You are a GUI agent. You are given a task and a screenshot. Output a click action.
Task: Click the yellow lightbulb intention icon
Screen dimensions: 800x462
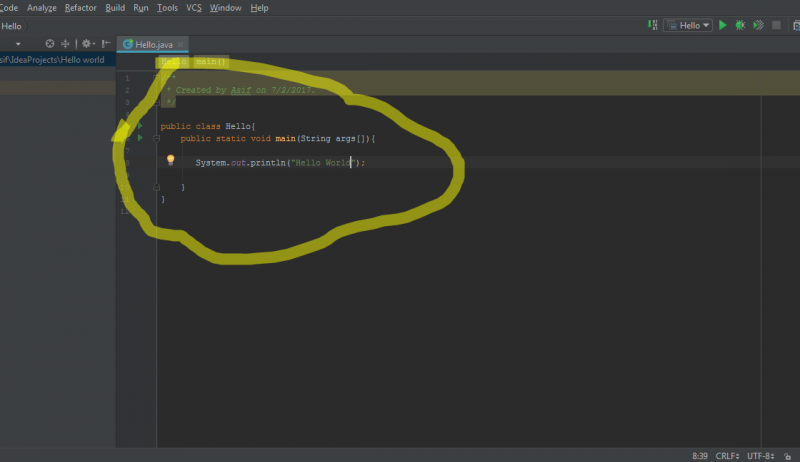pos(170,160)
